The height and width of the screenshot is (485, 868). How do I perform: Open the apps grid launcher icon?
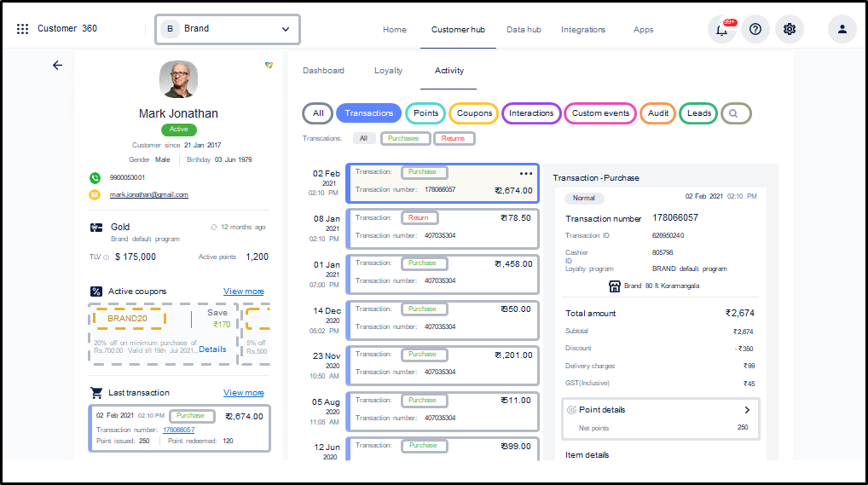(22, 29)
